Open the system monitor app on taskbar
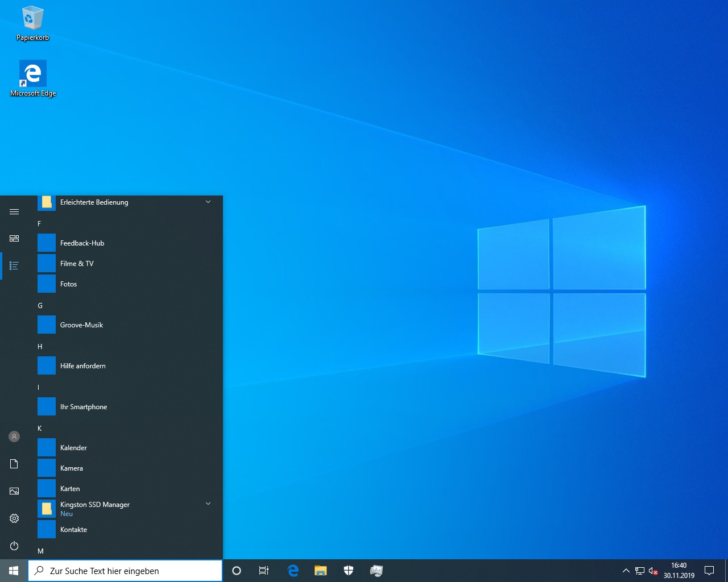The height and width of the screenshot is (582, 728). point(377,571)
